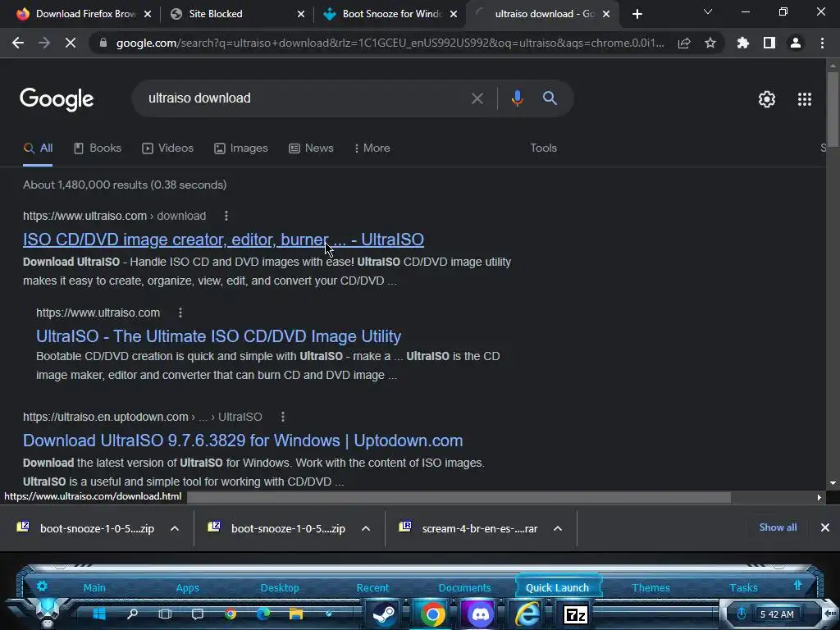
Task: Open options for www.ultraiso.com sub-result
Action: tap(180, 313)
